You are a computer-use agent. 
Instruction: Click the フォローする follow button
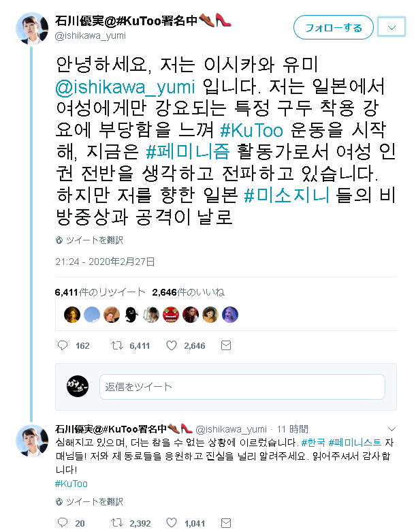(x=333, y=27)
